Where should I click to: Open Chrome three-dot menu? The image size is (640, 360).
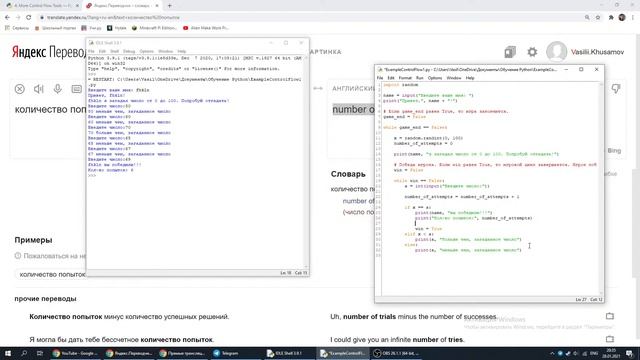[x=633, y=18]
